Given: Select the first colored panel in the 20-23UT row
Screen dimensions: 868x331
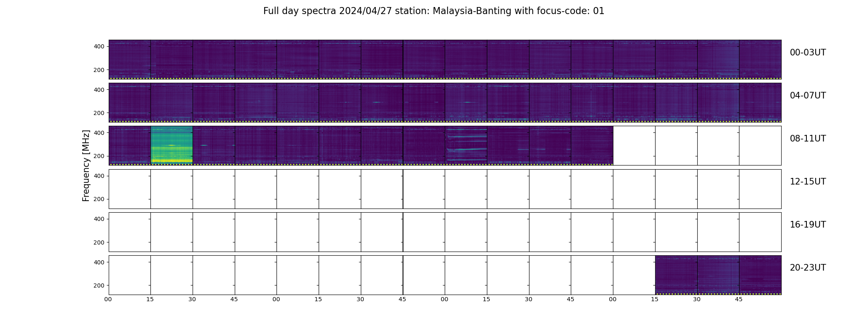Looking at the screenshot, I should click(x=676, y=275).
